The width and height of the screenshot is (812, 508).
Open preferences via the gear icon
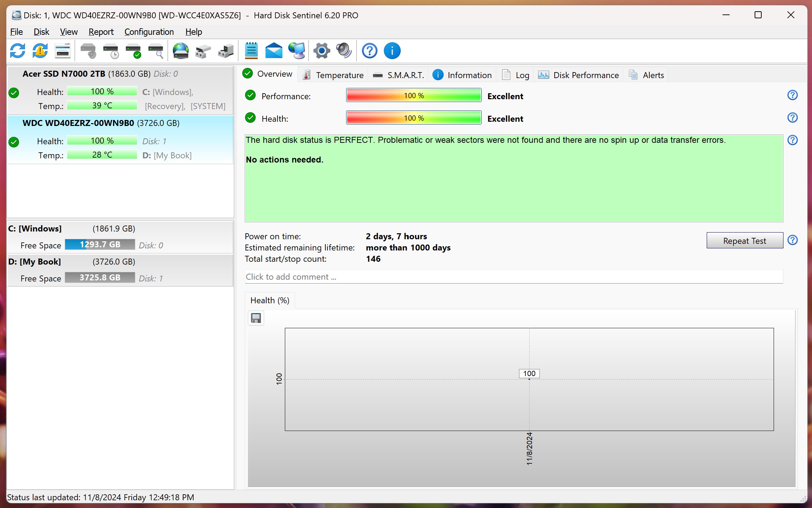pyautogui.click(x=321, y=51)
